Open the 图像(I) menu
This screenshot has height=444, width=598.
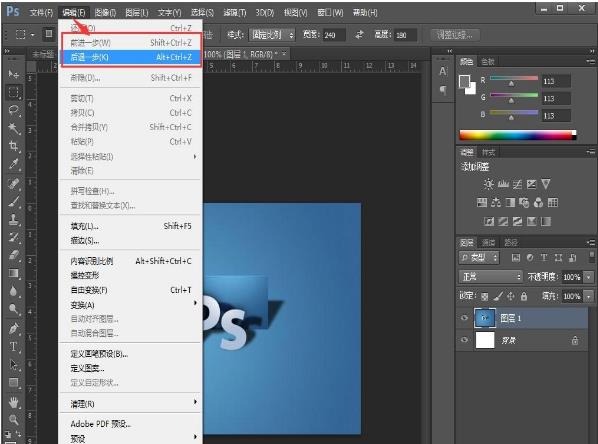point(105,13)
